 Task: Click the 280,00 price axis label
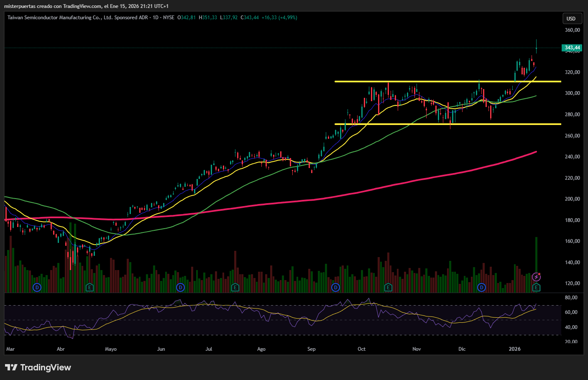[572, 115]
